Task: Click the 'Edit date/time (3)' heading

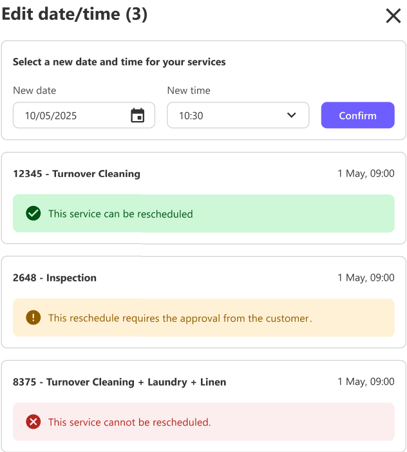Action: pos(74,14)
